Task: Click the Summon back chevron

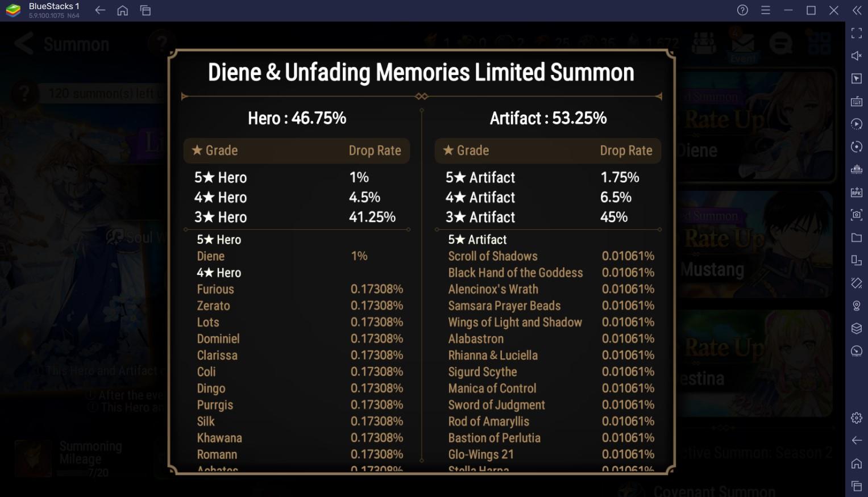Action: pos(23,44)
